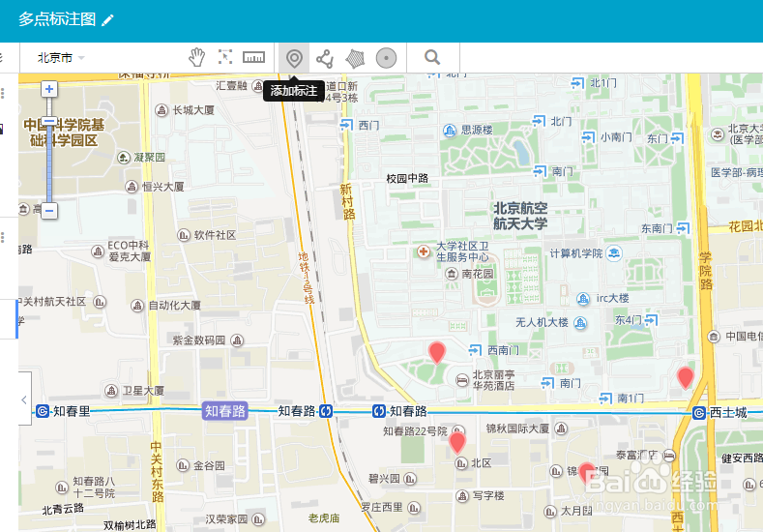The height and width of the screenshot is (532, 763).
Task: Select the polygon drawing tool
Action: click(355, 58)
